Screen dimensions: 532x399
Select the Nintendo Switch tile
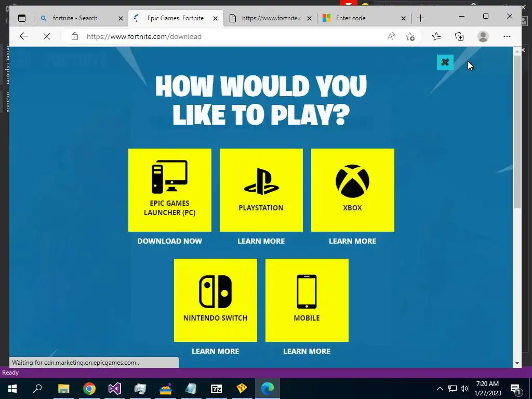pos(216,300)
